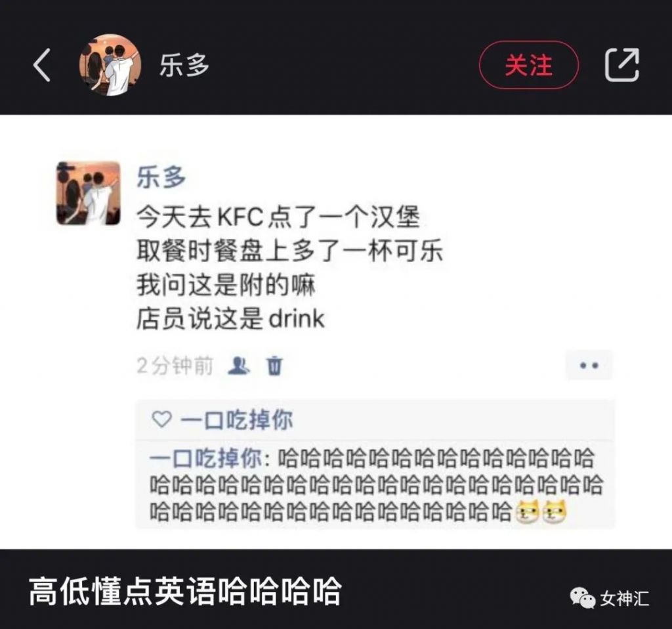Image resolution: width=672 pixels, height=629 pixels.
Task: Click the 女神汇 watermark text
Action: click(x=625, y=599)
